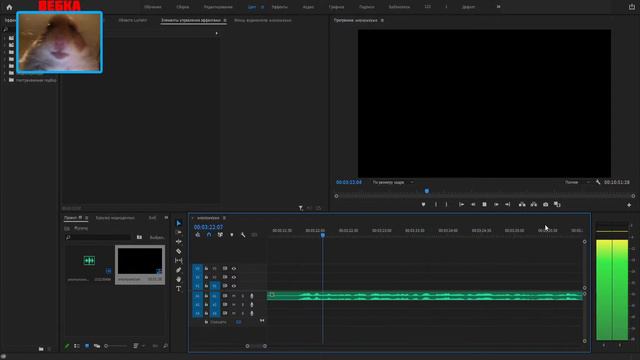Screen dimensions: 640x360
Task: Switch to the Learning workspace tab
Action: pos(153,7)
